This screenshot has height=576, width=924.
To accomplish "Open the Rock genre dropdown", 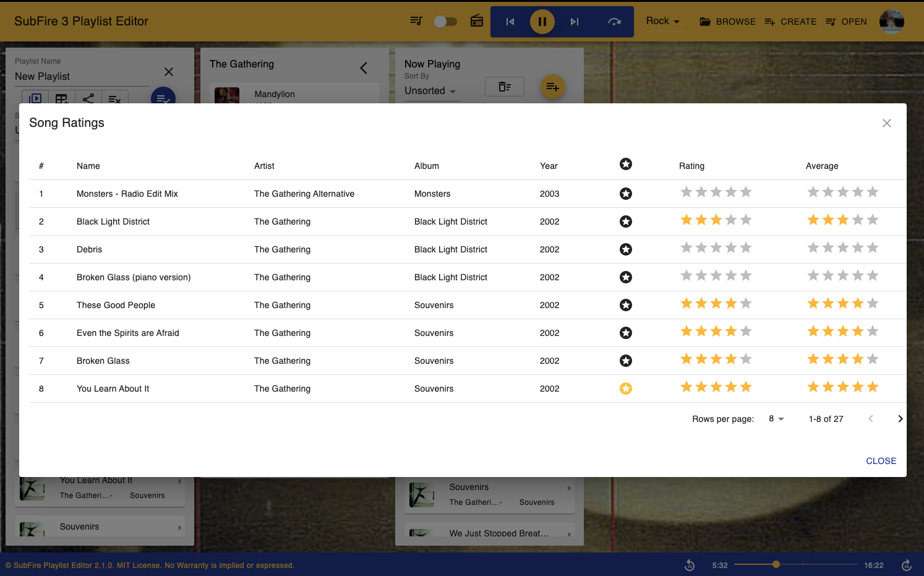I will coord(663,21).
